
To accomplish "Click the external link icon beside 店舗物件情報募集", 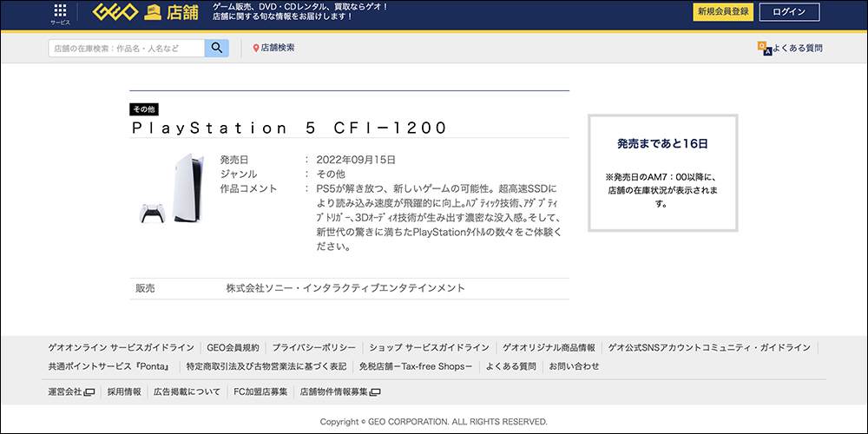I will coord(375,392).
